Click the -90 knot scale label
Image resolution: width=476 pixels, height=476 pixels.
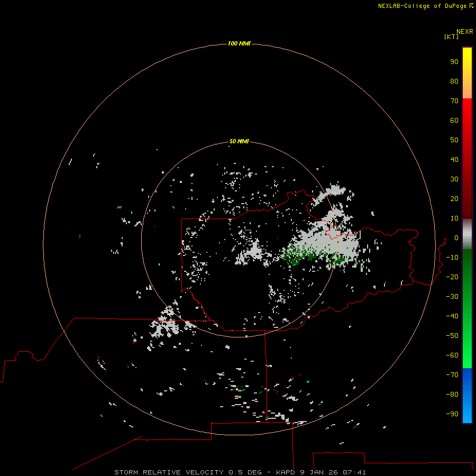(x=452, y=414)
